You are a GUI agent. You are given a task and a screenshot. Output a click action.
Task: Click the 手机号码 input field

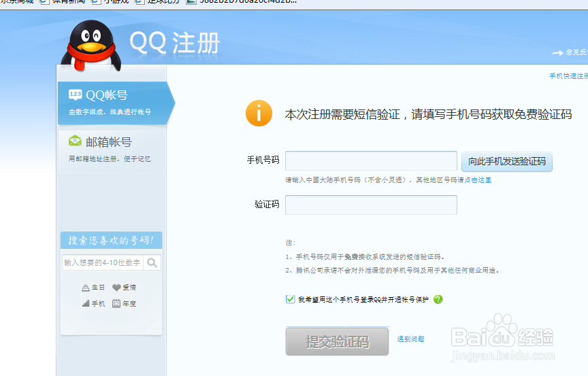[371, 161]
